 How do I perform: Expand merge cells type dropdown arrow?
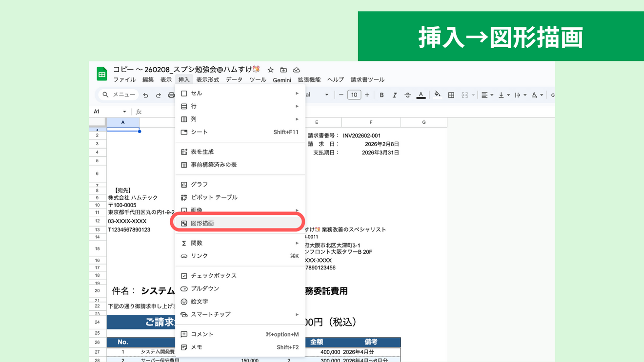[473, 95]
